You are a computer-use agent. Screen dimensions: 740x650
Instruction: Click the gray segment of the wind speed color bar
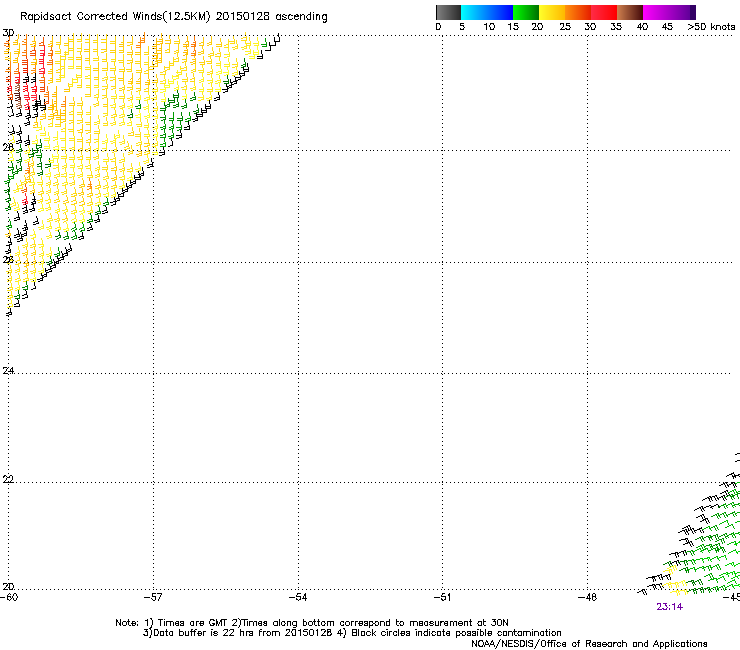[448, 12]
